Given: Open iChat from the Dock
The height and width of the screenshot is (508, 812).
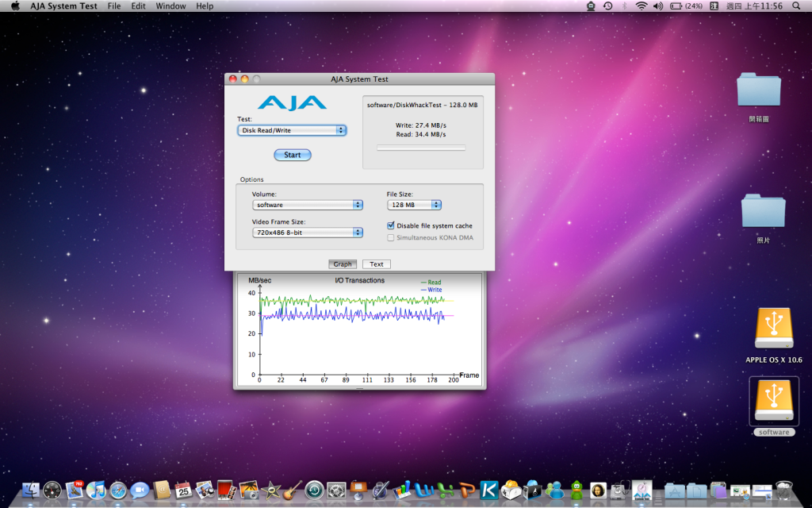Looking at the screenshot, I should pyautogui.click(x=140, y=489).
